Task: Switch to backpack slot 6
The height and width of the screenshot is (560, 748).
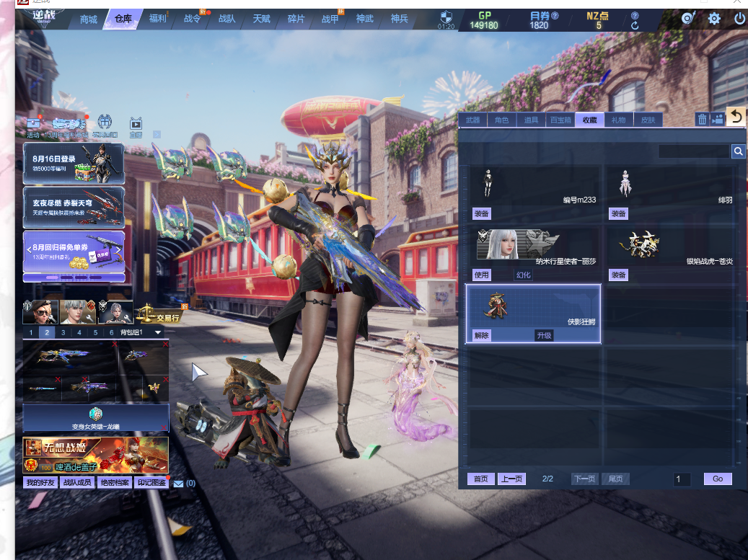Action: (112, 333)
